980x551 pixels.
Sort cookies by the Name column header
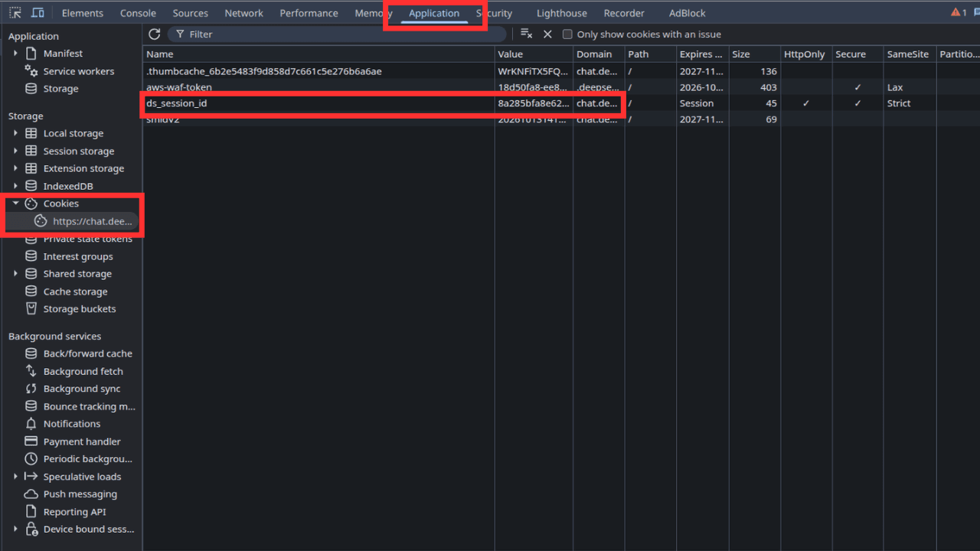point(318,54)
